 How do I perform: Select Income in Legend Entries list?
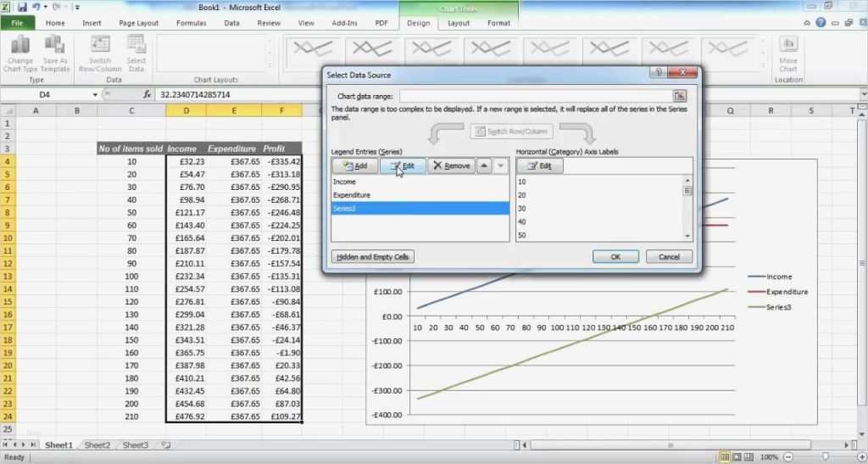click(x=420, y=182)
